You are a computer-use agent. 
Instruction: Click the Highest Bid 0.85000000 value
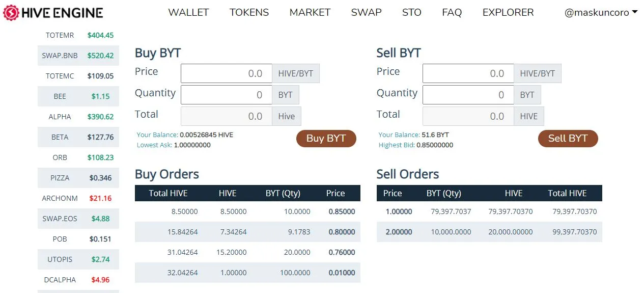click(x=434, y=145)
